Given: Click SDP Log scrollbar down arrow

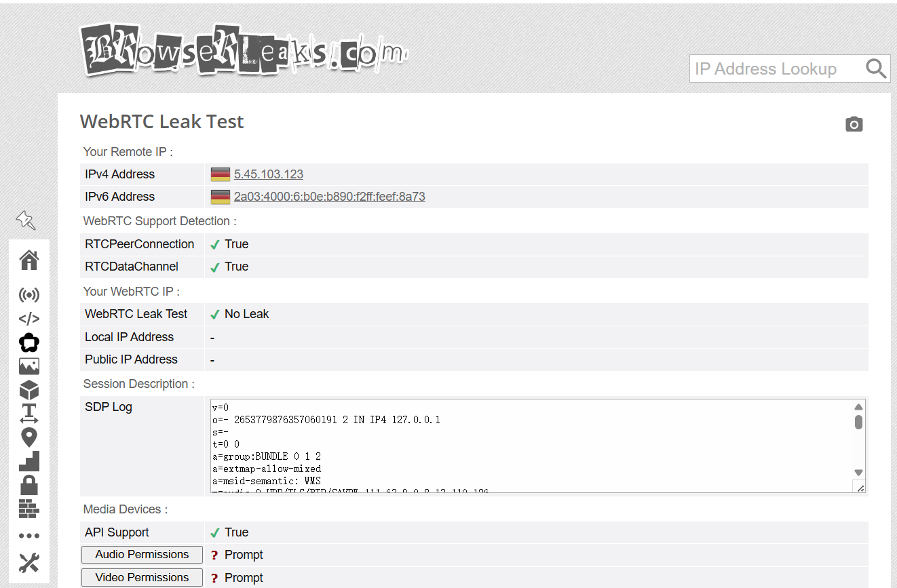Looking at the screenshot, I should tap(858, 473).
